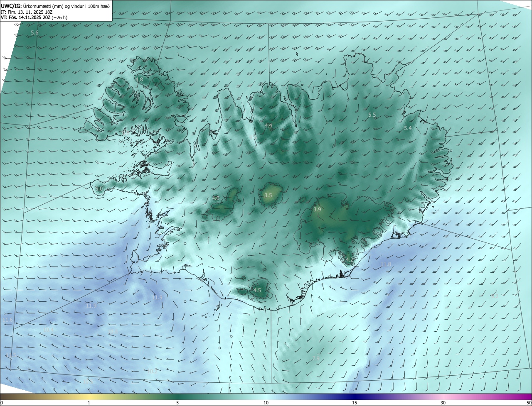Click the 4.2 value label
This screenshot has width=532, height=406.
(350, 260)
